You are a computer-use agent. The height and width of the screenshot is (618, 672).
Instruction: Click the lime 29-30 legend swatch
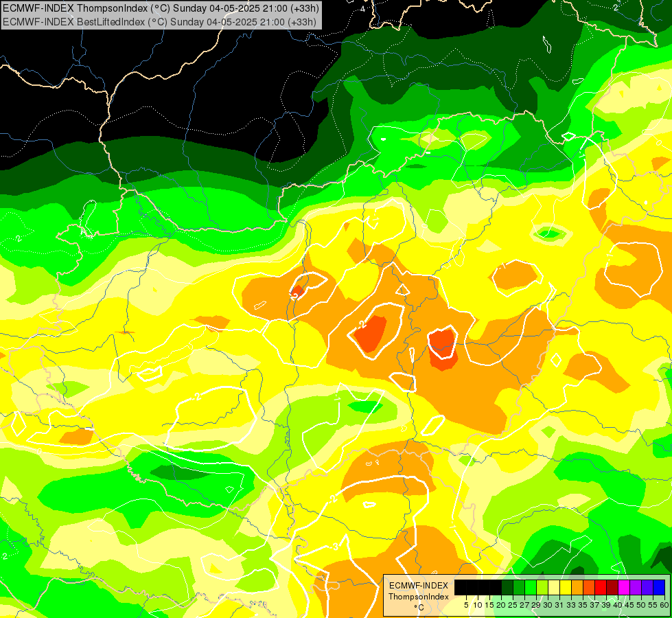click(542, 587)
